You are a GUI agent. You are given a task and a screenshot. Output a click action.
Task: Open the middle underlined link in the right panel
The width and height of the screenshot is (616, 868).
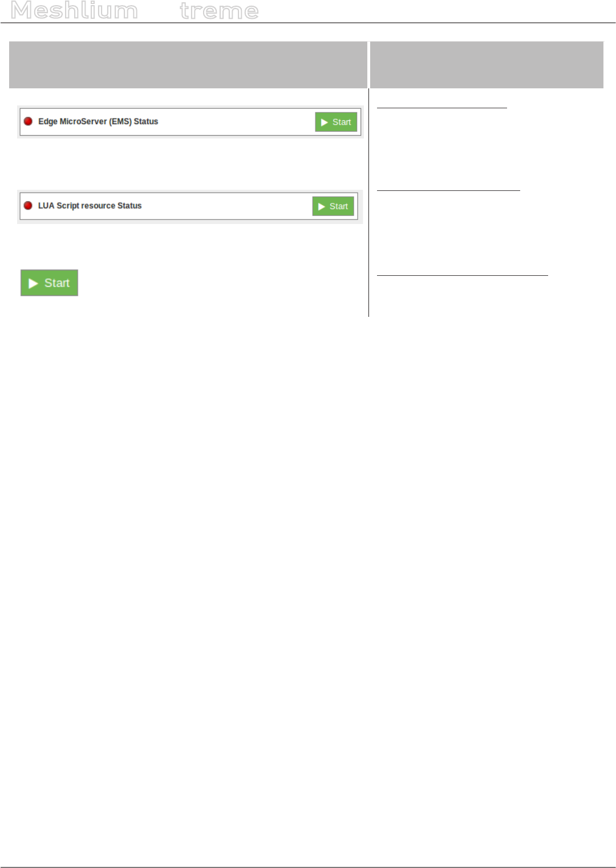click(448, 189)
